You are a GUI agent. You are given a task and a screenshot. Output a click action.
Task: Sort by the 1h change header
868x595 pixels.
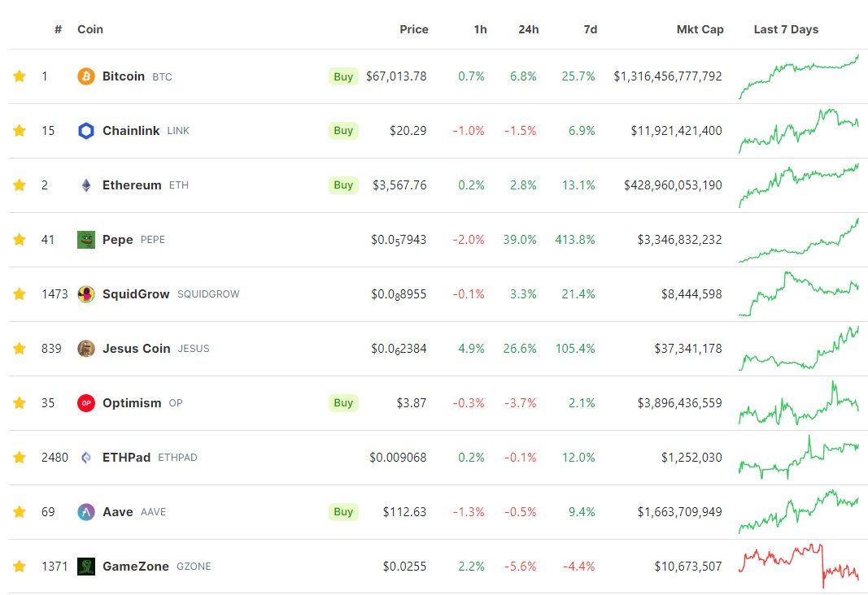coord(481,29)
